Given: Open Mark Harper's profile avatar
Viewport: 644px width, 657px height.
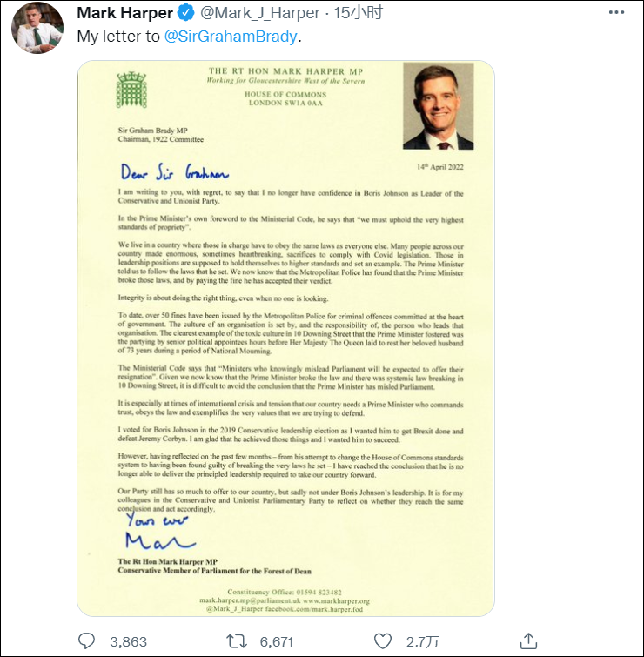Looking at the screenshot, I should click(36, 27).
